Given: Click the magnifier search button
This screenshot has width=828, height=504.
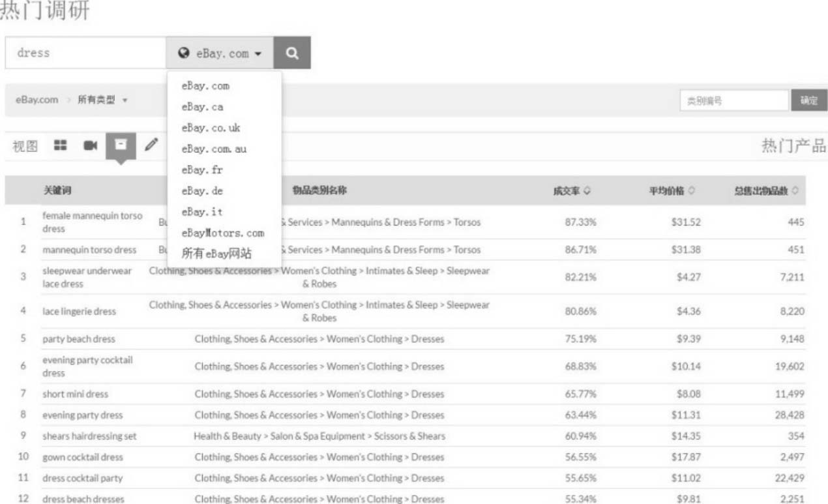Looking at the screenshot, I should [292, 53].
